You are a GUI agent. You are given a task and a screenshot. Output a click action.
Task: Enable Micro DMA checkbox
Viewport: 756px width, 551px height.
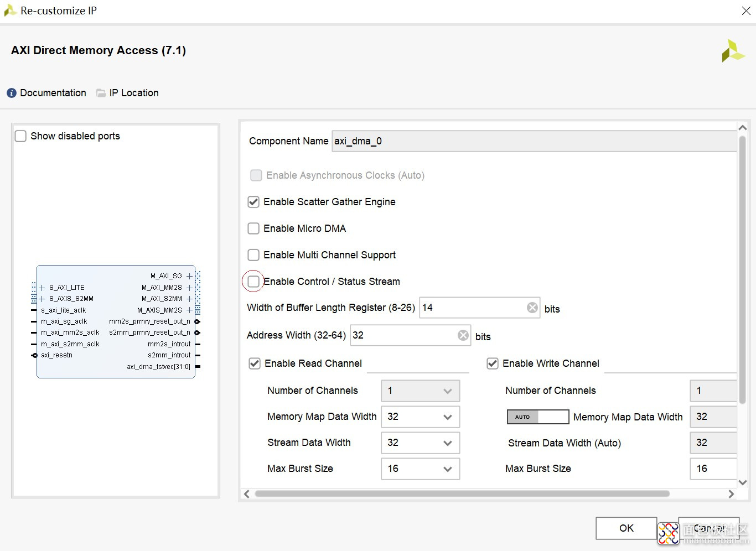pyautogui.click(x=253, y=228)
